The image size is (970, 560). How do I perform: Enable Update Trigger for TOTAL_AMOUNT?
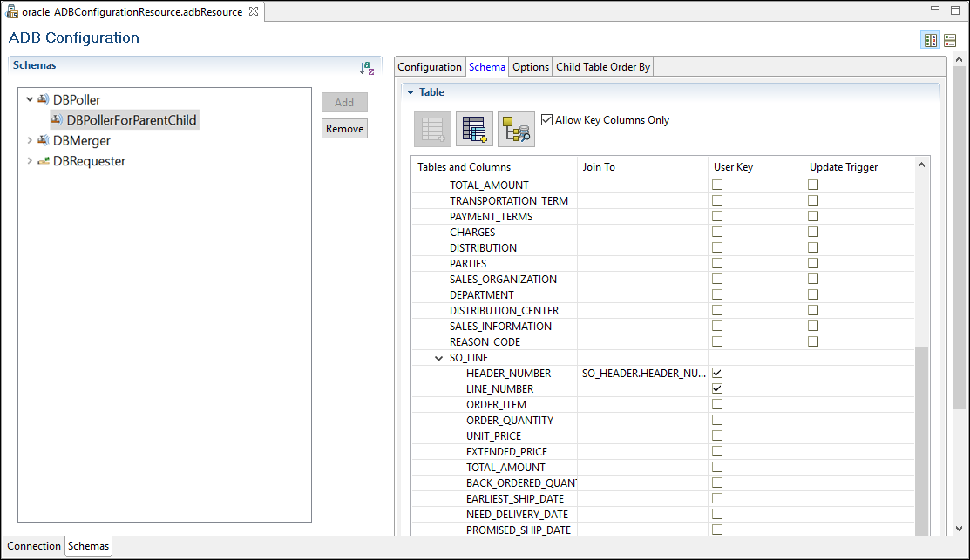[813, 185]
